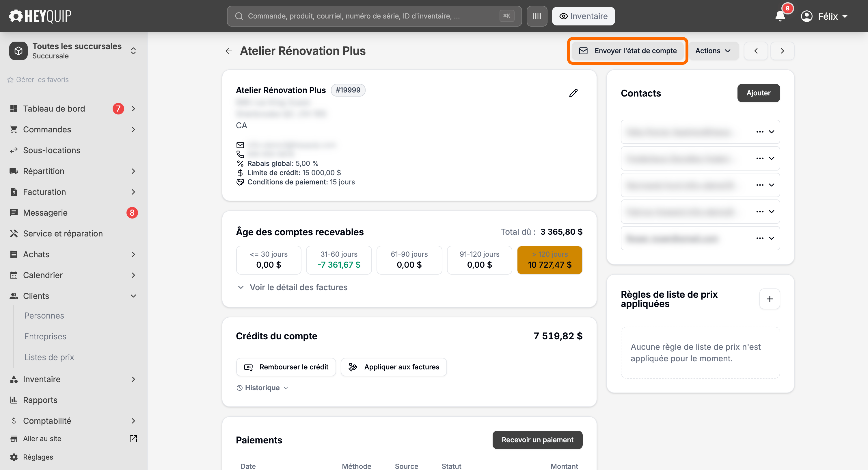This screenshot has width=868, height=470.
Task: Click the Gérer les favoris star link
Action: tap(38, 79)
